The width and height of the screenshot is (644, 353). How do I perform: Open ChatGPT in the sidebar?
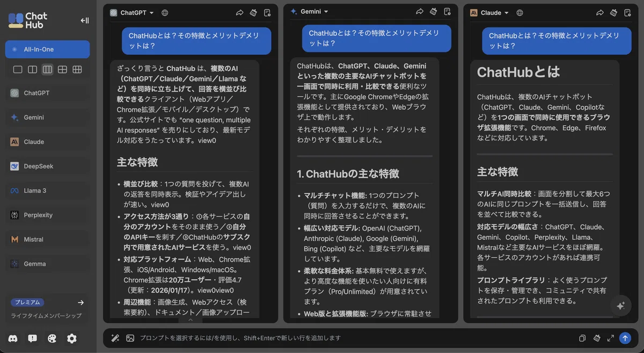pos(47,93)
